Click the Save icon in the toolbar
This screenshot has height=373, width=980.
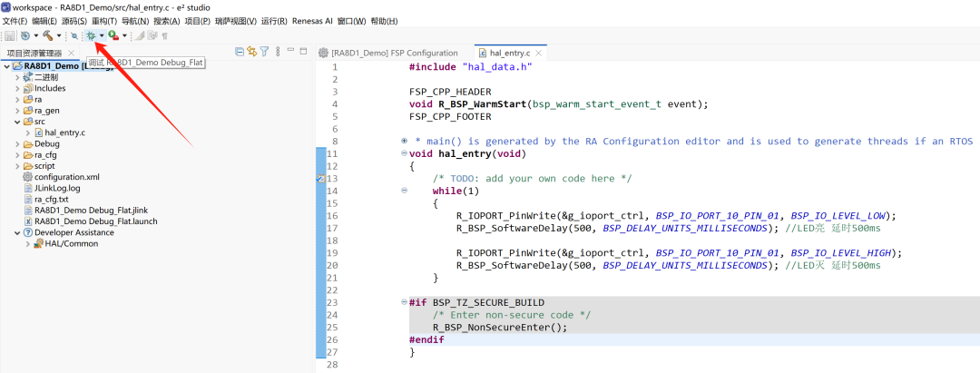point(10,35)
